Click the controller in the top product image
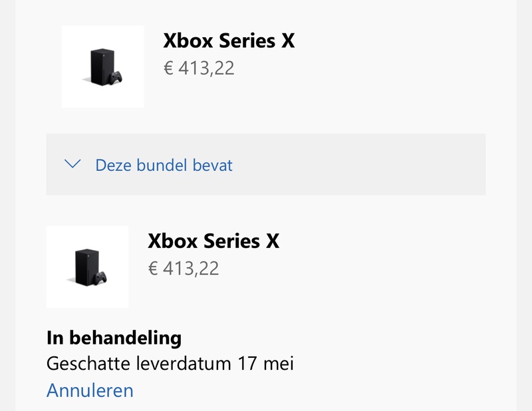The image size is (532, 411). coord(116,77)
